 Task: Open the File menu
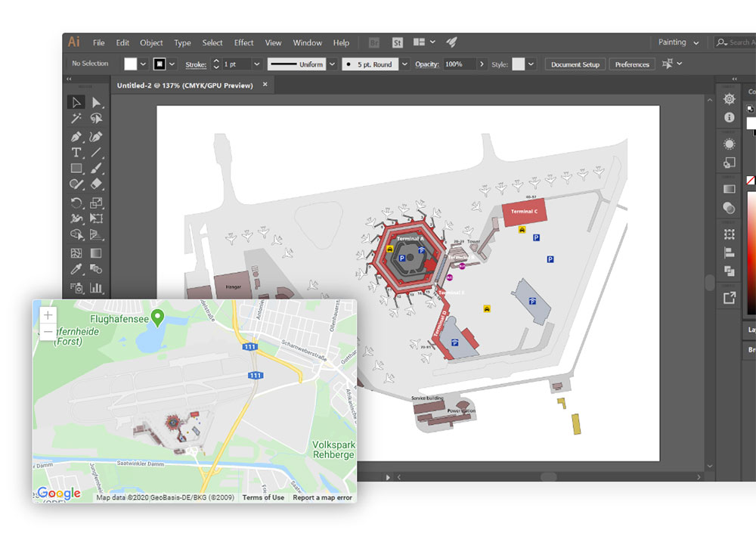tap(99, 43)
